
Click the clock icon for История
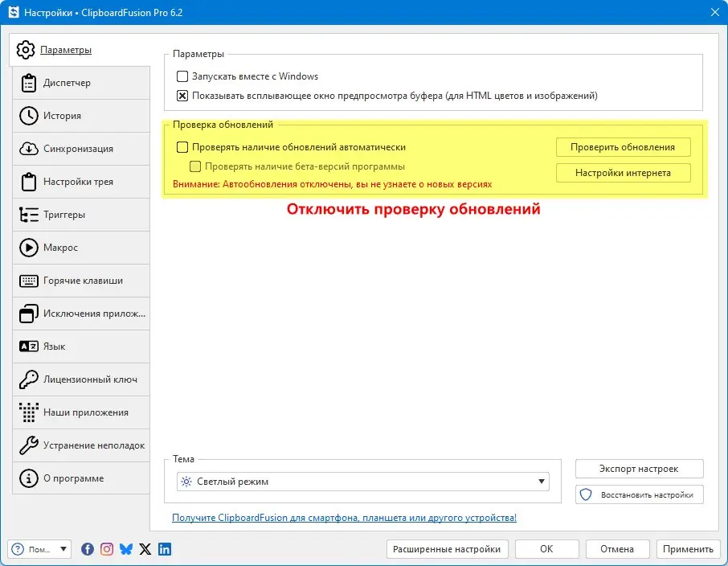tap(29, 116)
